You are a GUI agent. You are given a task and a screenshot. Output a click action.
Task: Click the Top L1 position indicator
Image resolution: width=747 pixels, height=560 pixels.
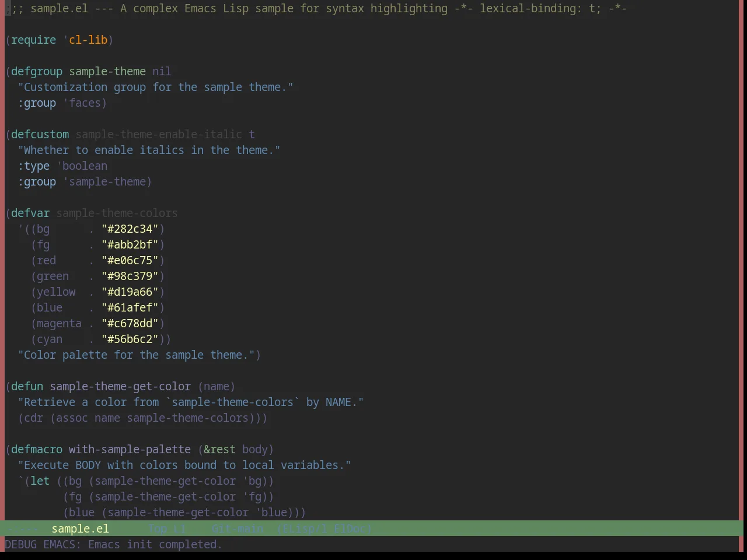(166, 528)
